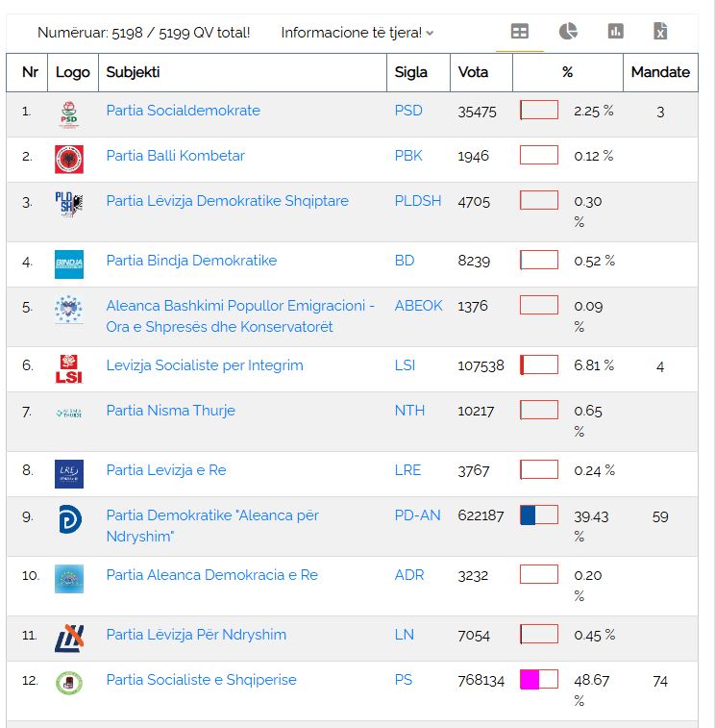Click the PBK sigla link
This screenshot has width=715, height=728.
point(408,156)
